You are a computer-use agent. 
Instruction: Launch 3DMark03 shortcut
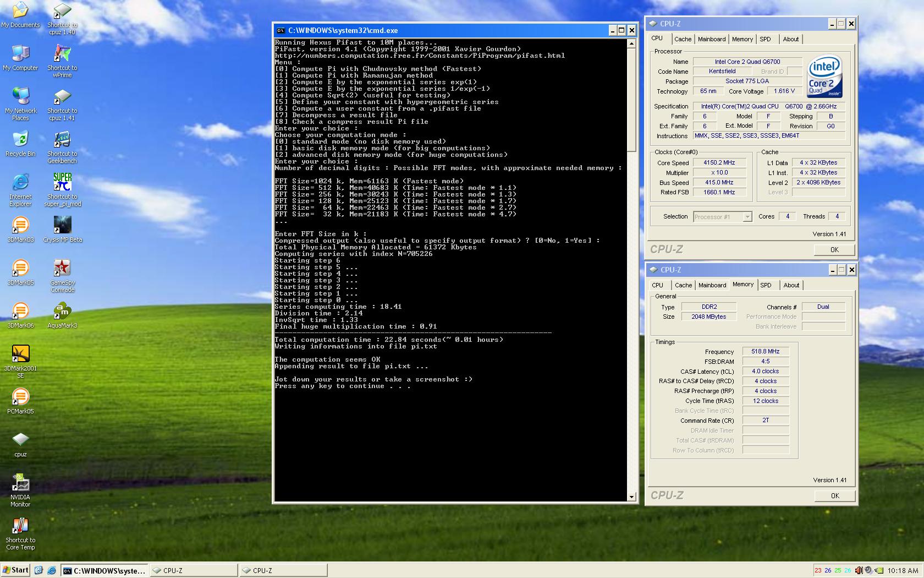coord(20,230)
